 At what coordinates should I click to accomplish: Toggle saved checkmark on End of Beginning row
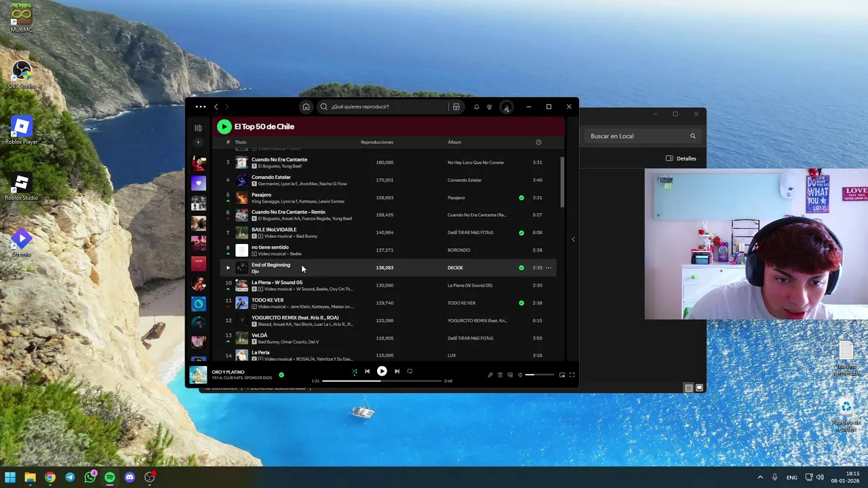click(x=521, y=268)
